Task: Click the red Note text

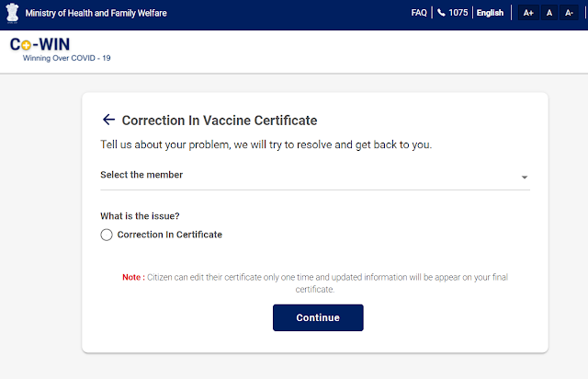Action: (132, 277)
